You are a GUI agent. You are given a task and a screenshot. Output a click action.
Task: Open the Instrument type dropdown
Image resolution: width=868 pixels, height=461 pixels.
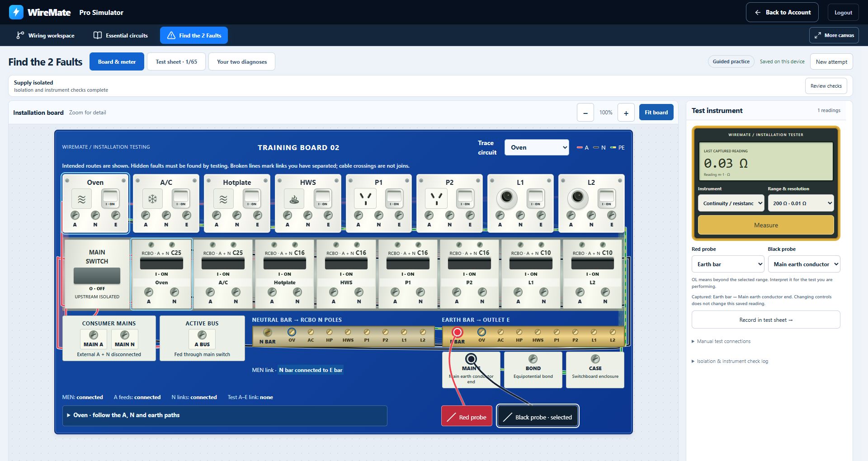[731, 203]
